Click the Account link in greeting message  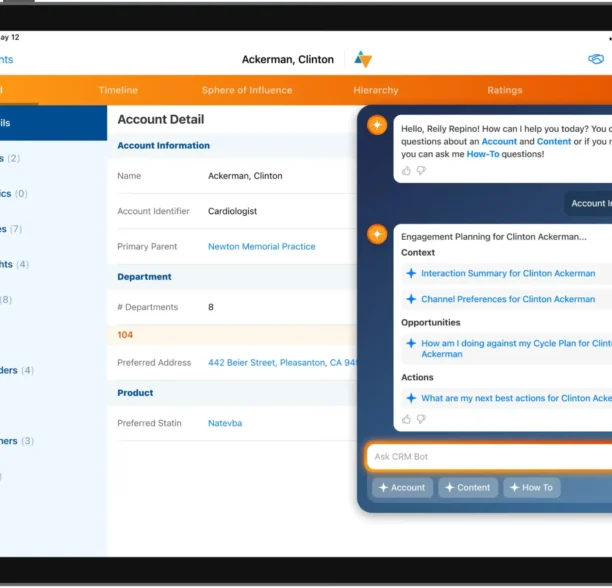click(x=499, y=141)
